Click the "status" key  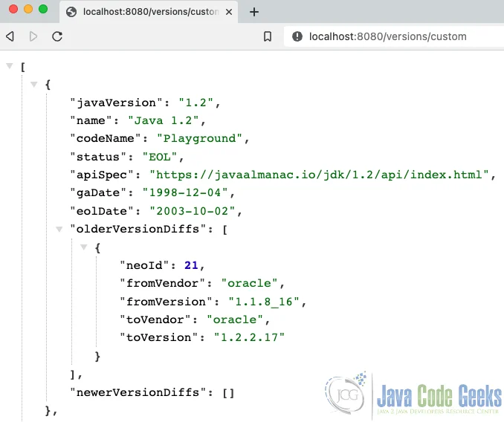(98, 157)
